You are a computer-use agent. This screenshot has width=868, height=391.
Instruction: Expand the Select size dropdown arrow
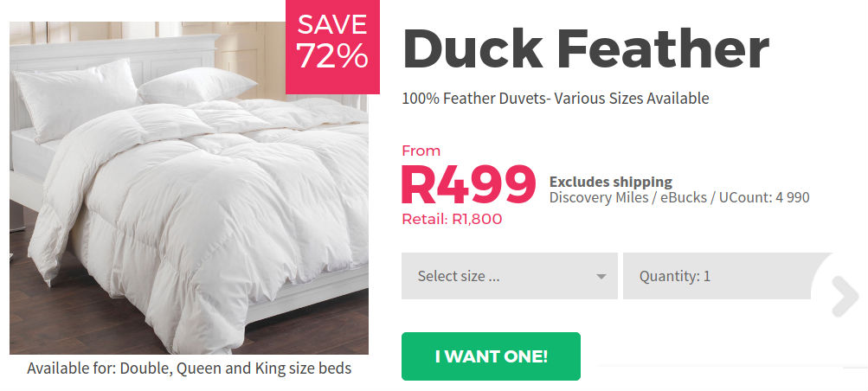tap(601, 277)
